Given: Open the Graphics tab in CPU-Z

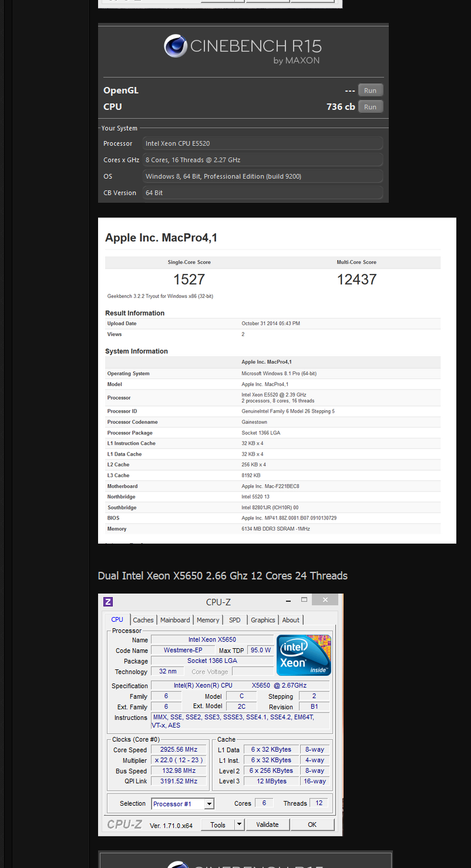Looking at the screenshot, I should [x=263, y=620].
